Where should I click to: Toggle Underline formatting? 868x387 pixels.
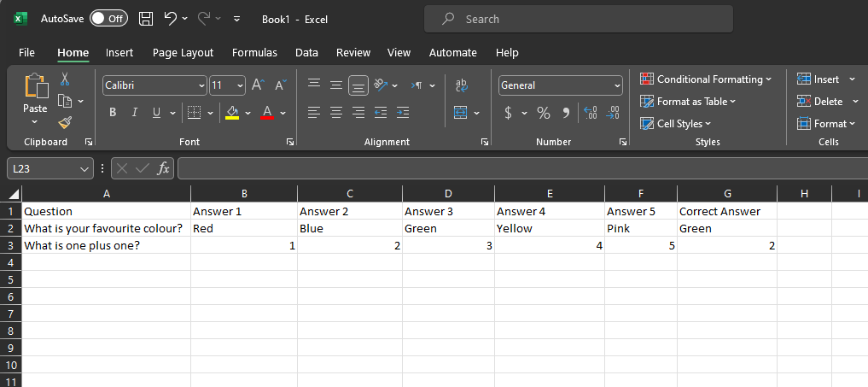click(156, 113)
